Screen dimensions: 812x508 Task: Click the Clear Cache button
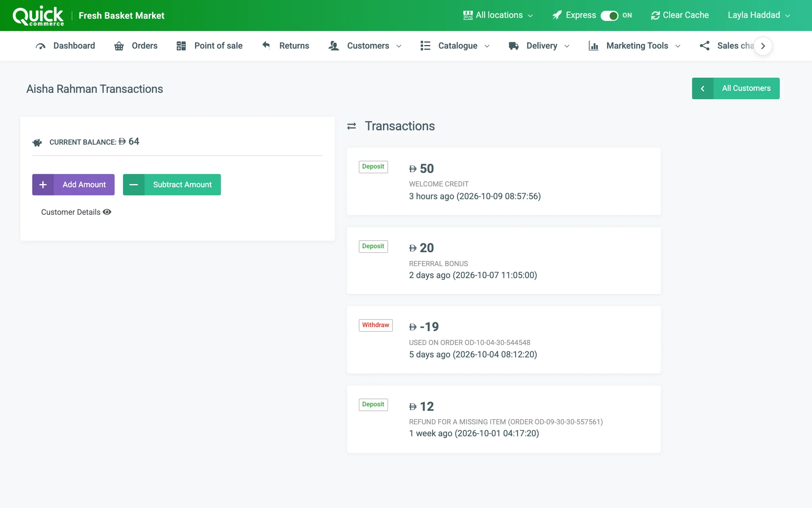click(680, 15)
